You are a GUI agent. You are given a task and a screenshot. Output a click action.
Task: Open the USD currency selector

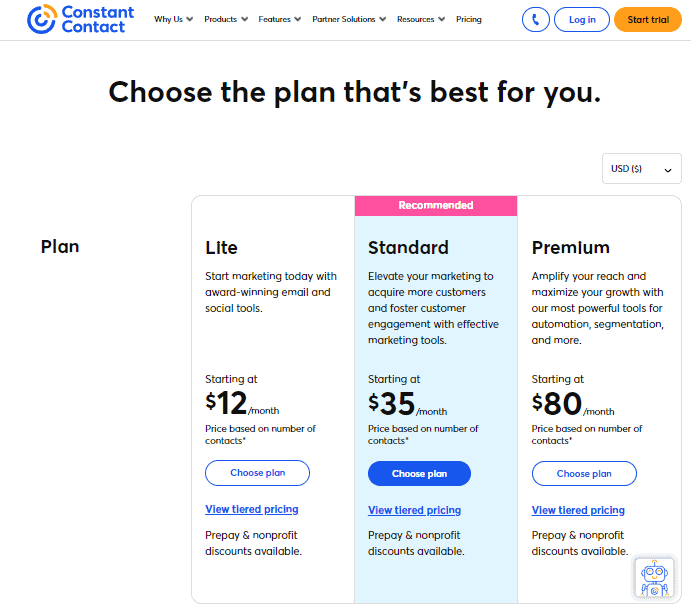click(x=641, y=169)
